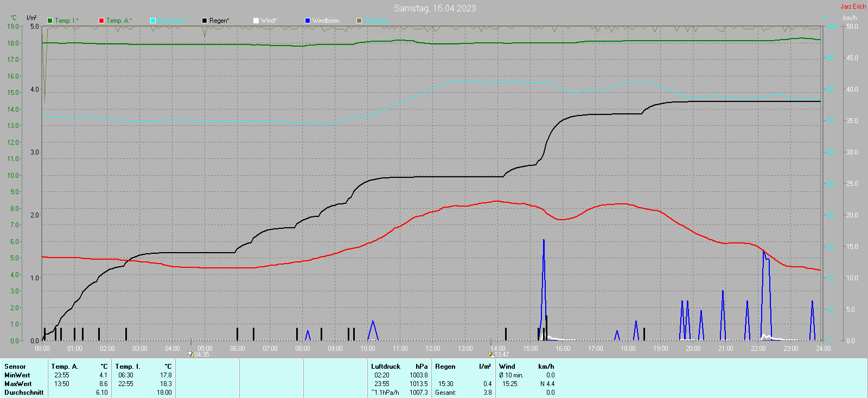The width and height of the screenshot is (868, 398).
Task: Click the minimum pressure time '02:20'
Action: [x=382, y=375]
